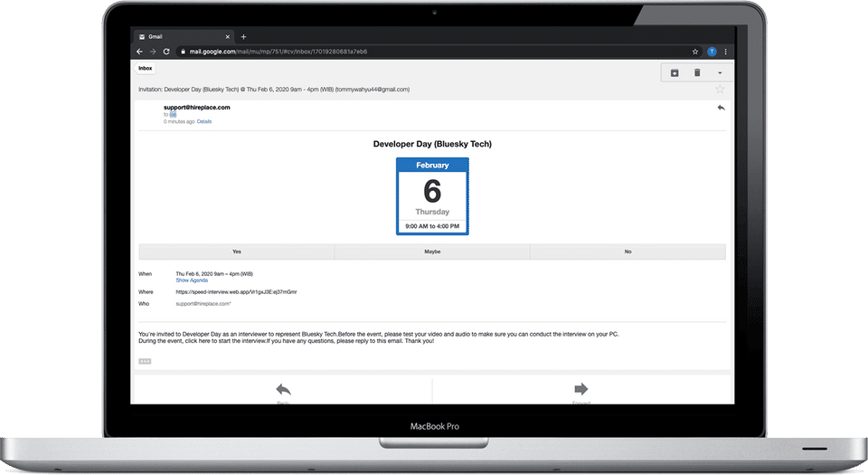This screenshot has height=475, width=868.
Task: Click the large Forward arrow at bottom
Action: coord(581,389)
